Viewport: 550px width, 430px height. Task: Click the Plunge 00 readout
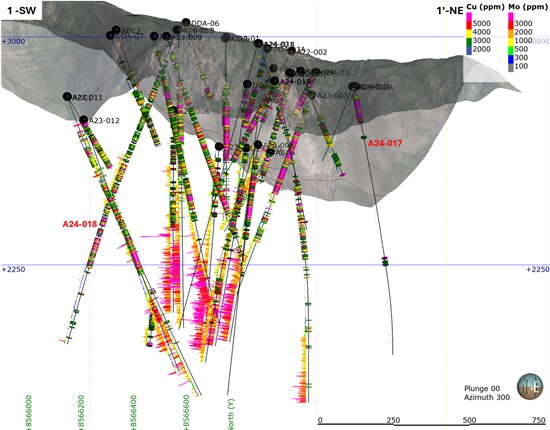tap(482, 389)
